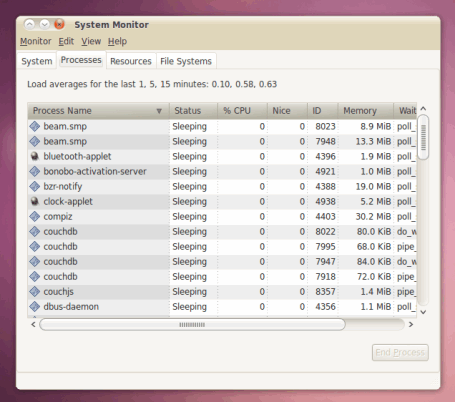Toggle the Process Name sort arrow
The image size is (455, 402).
tap(159, 111)
